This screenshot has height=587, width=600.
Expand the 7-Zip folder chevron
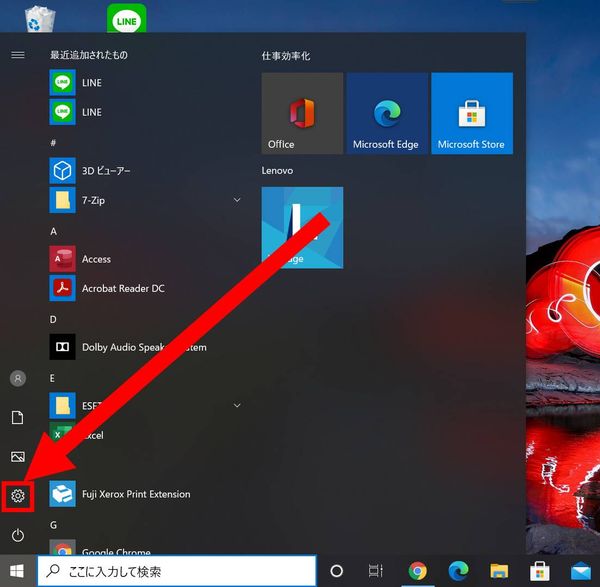pos(237,200)
